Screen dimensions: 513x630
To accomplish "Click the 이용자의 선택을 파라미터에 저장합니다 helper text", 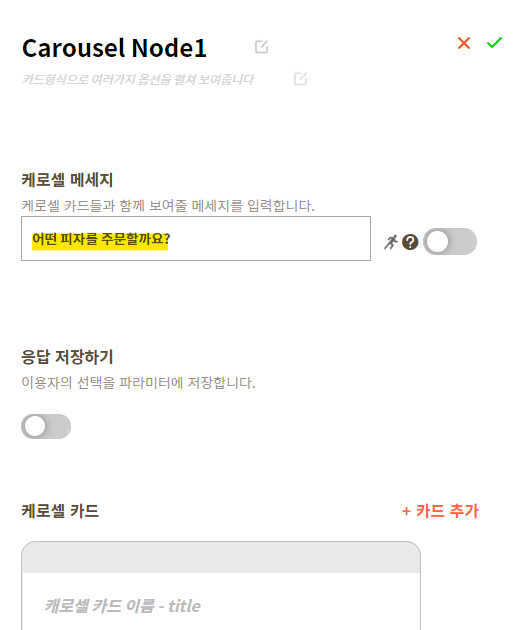I will 139,382.
